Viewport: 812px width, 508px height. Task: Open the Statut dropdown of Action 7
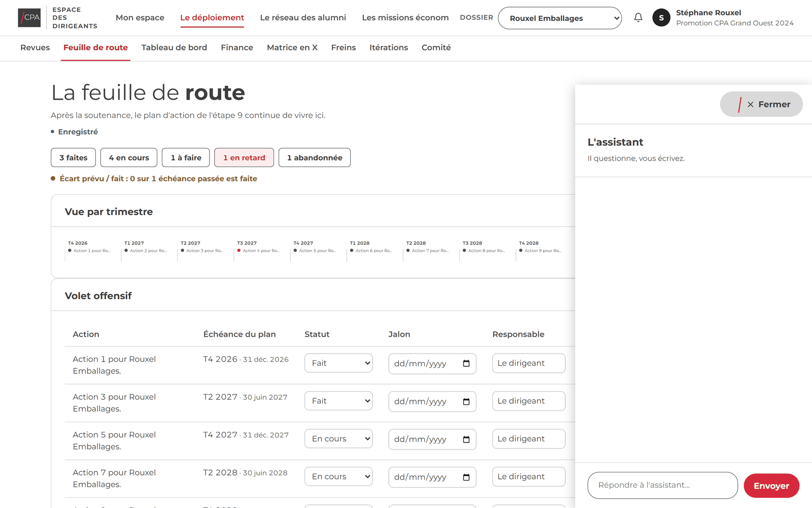(x=339, y=477)
